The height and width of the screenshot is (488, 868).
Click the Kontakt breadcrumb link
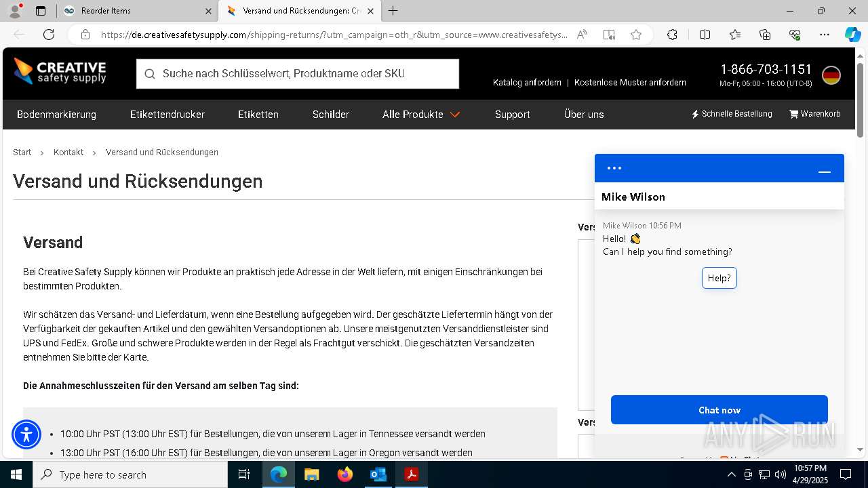(x=68, y=152)
